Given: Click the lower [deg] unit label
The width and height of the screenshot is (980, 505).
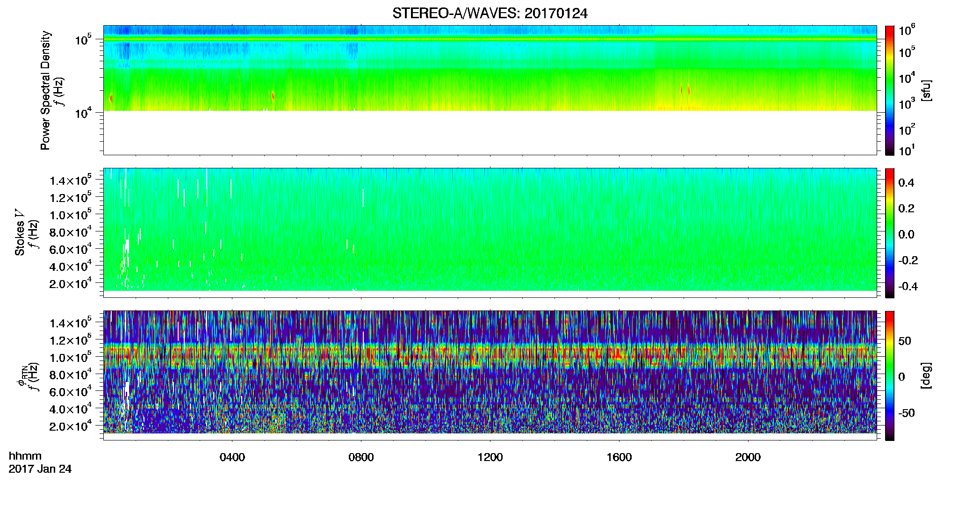Looking at the screenshot, I should coord(926,375).
